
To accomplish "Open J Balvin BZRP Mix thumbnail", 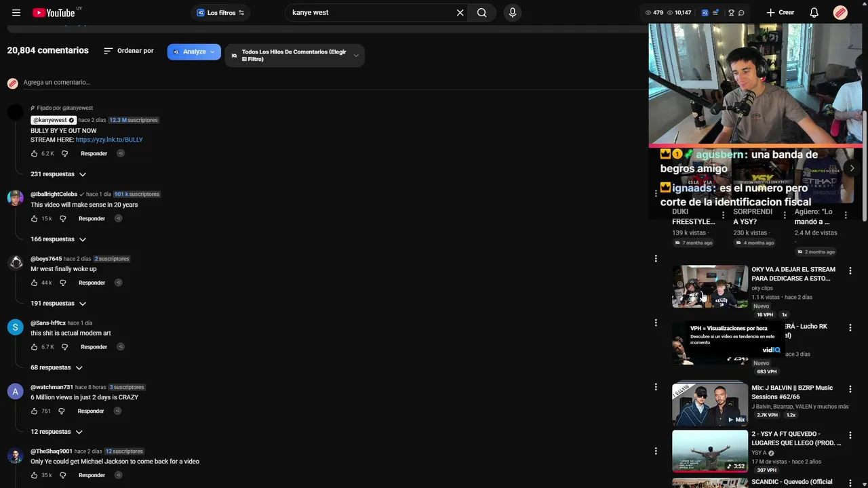I will tap(710, 405).
